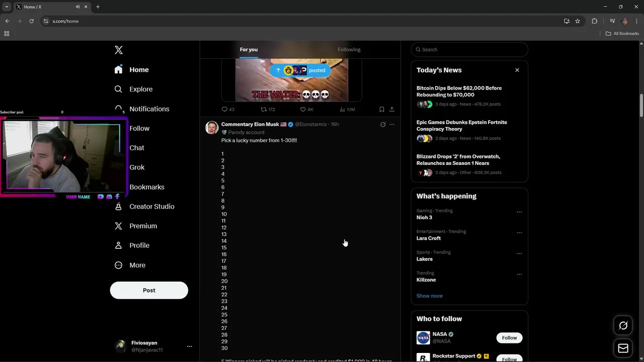Repost the post with 172 reposts

click(268, 109)
